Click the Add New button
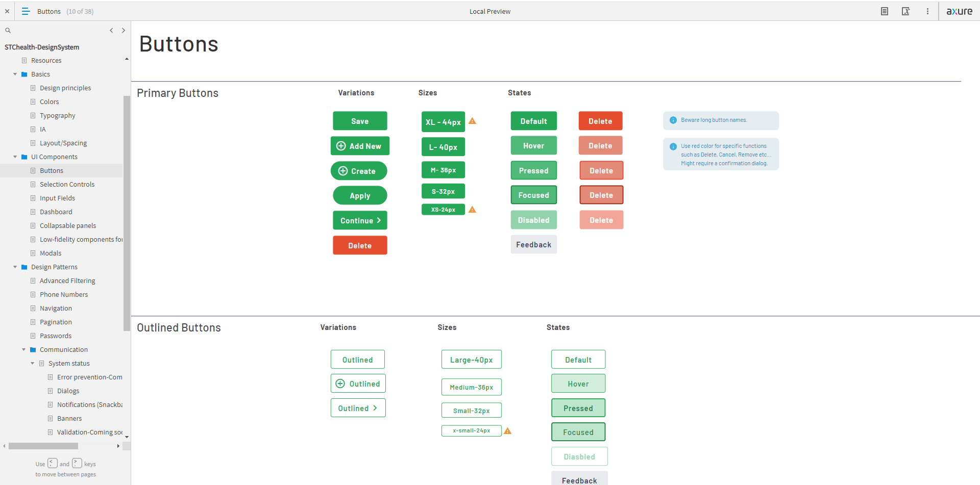Image resolution: width=980 pixels, height=485 pixels. [360, 146]
